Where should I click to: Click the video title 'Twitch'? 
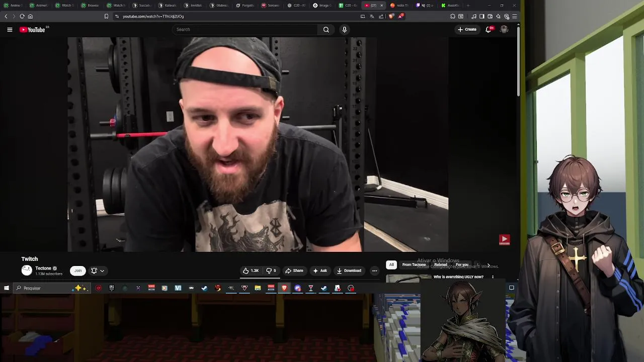tap(30, 259)
